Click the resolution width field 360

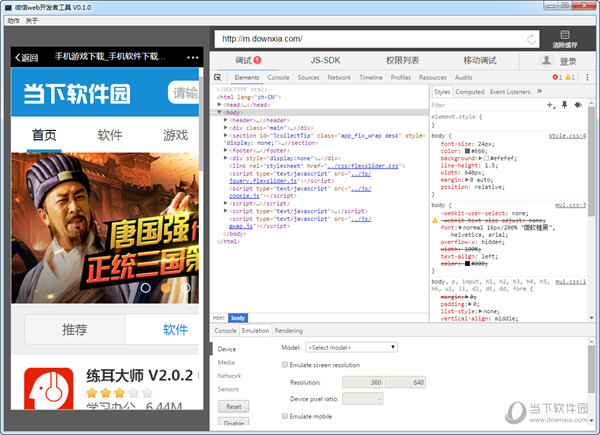point(363,382)
